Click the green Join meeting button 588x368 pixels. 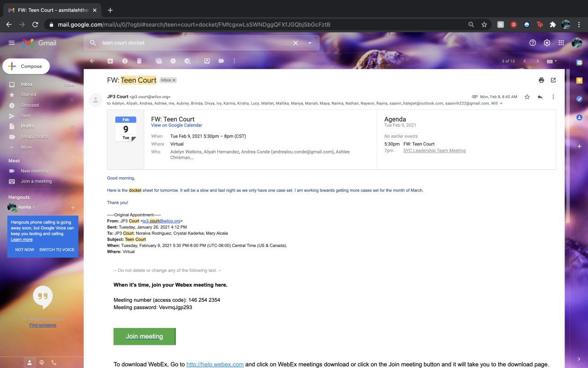tap(144, 336)
